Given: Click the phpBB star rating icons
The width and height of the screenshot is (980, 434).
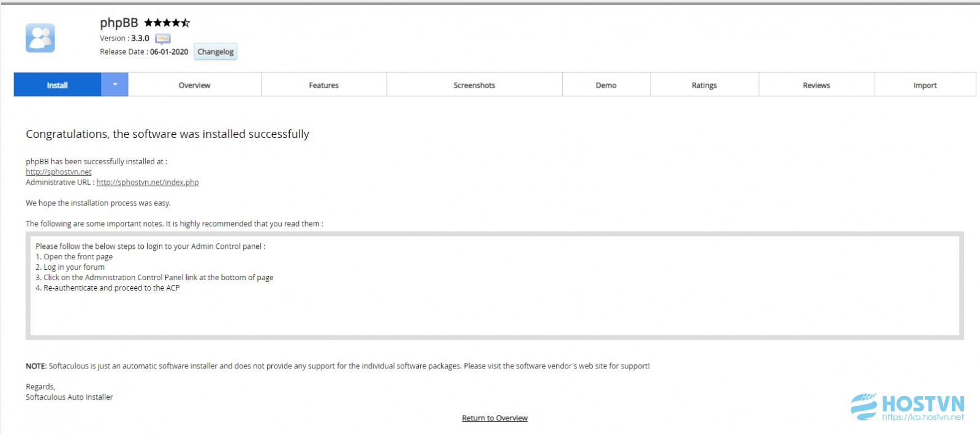Looking at the screenshot, I should [167, 23].
